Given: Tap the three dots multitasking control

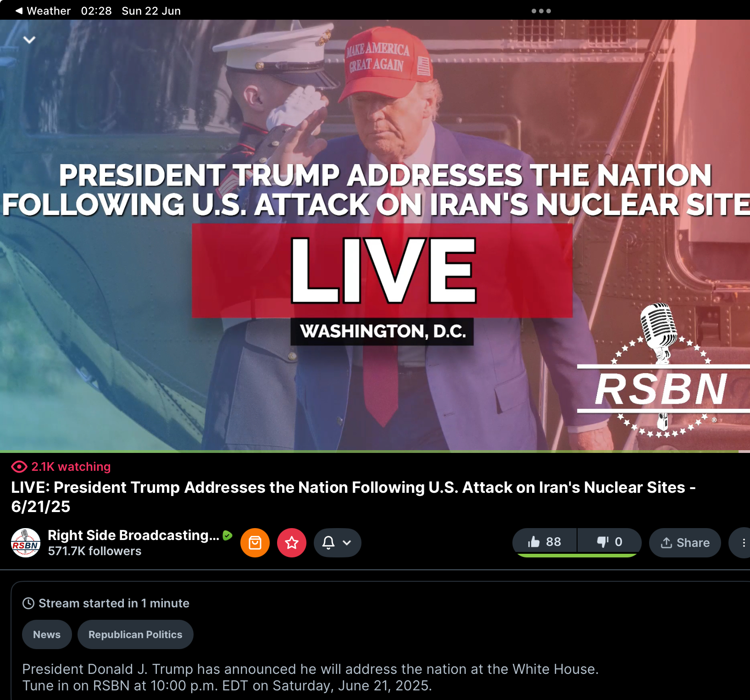Looking at the screenshot, I should 541,11.
